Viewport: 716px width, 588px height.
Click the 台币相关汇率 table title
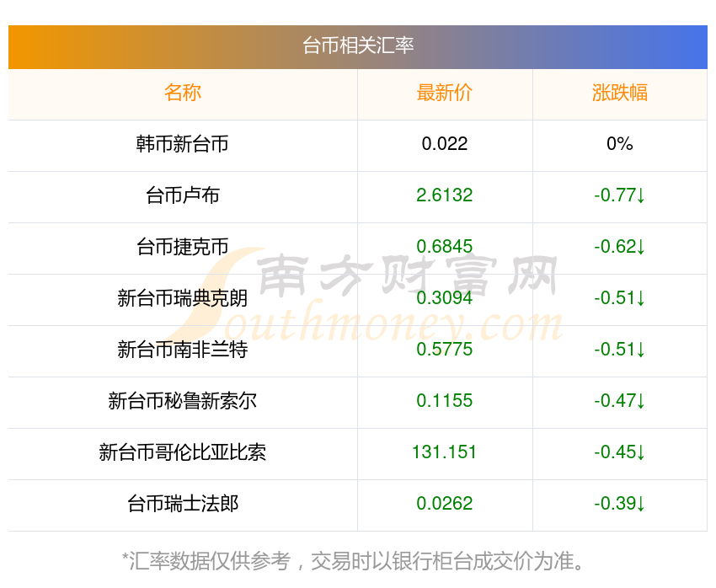[358, 45]
